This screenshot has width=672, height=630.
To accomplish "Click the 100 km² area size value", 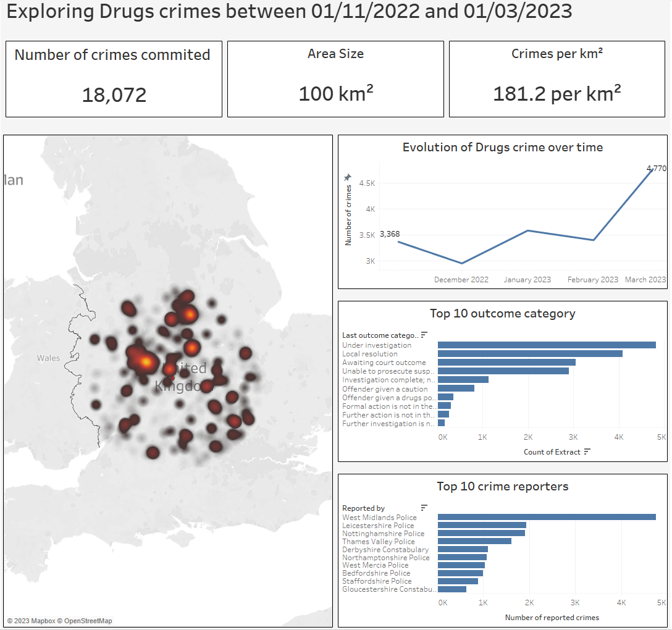I will [x=335, y=94].
